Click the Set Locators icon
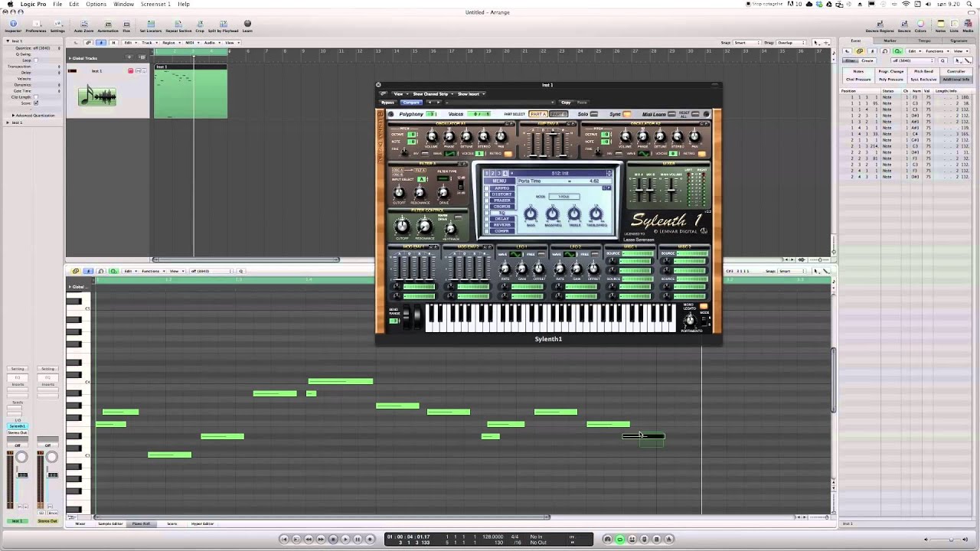This screenshot has height=551, width=980. (151, 26)
